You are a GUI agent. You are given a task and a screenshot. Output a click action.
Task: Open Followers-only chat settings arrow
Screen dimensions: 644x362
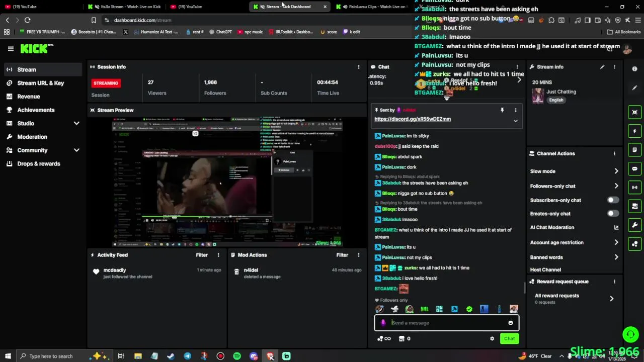(x=616, y=186)
